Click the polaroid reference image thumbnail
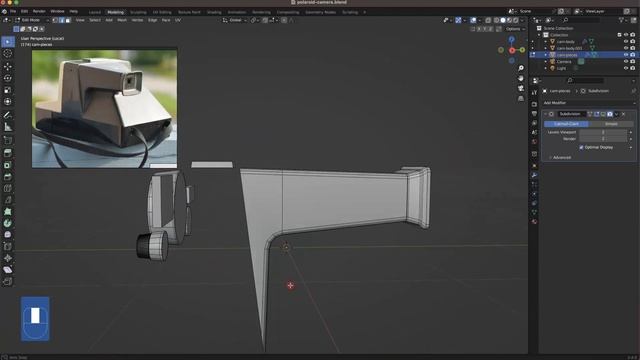Image resolution: width=640 pixels, height=360 pixels. point(104,109)
